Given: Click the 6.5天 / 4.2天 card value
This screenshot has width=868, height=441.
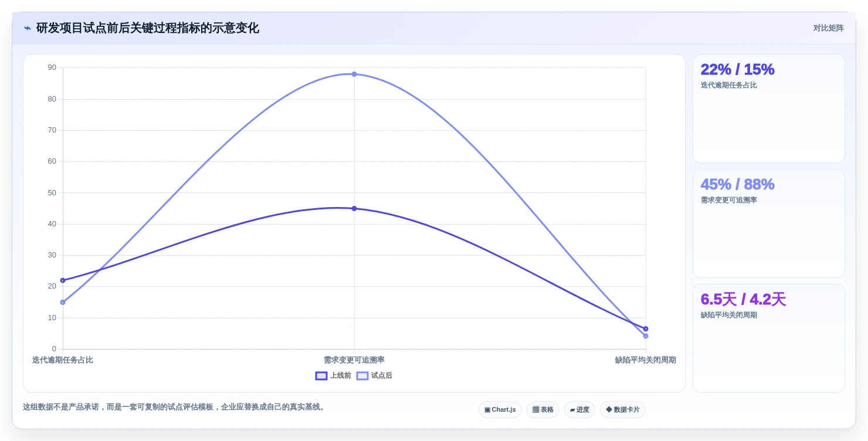Looking at the screenshot, I should point(743,299).
